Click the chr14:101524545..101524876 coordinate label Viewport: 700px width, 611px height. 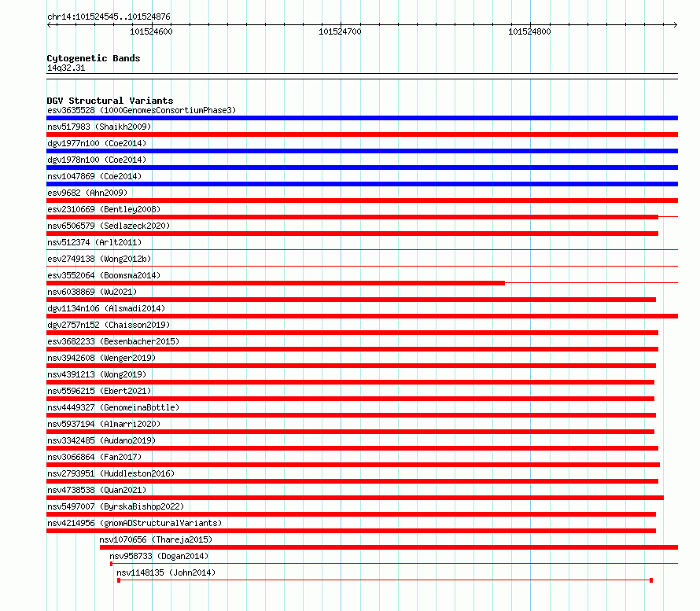point(109,17)
